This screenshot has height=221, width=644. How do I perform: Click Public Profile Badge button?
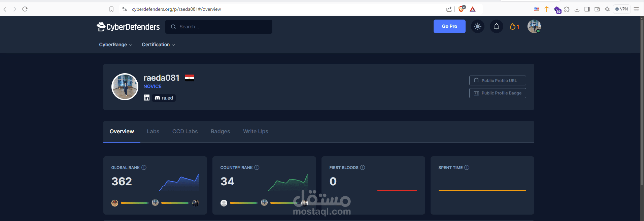(498, 93)
